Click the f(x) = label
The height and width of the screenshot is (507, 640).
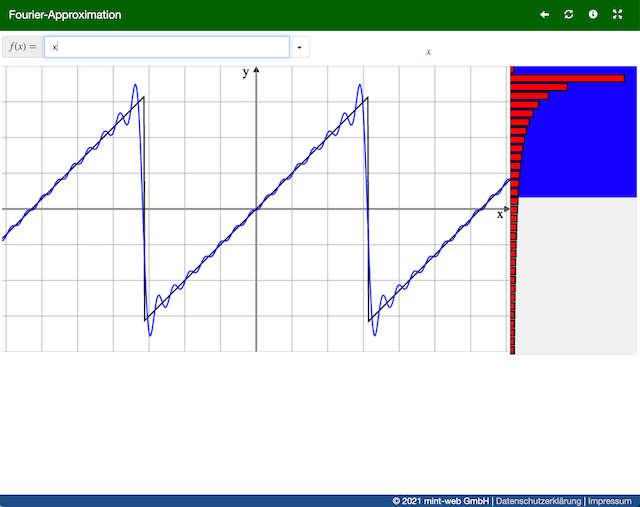[23, 47]
